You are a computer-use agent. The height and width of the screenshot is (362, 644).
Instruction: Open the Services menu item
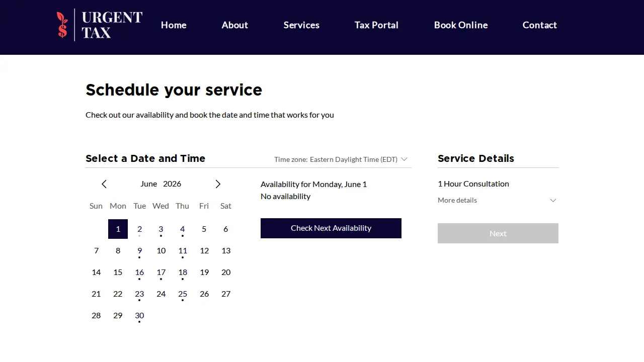pos(301,25)
